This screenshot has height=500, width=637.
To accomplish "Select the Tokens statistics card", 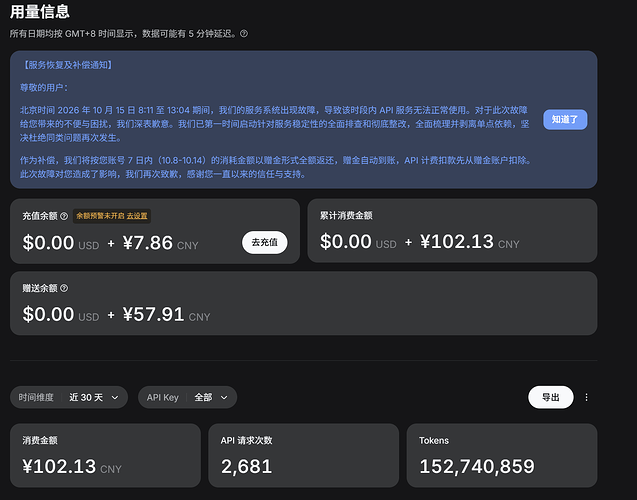I will pos(502,455).
